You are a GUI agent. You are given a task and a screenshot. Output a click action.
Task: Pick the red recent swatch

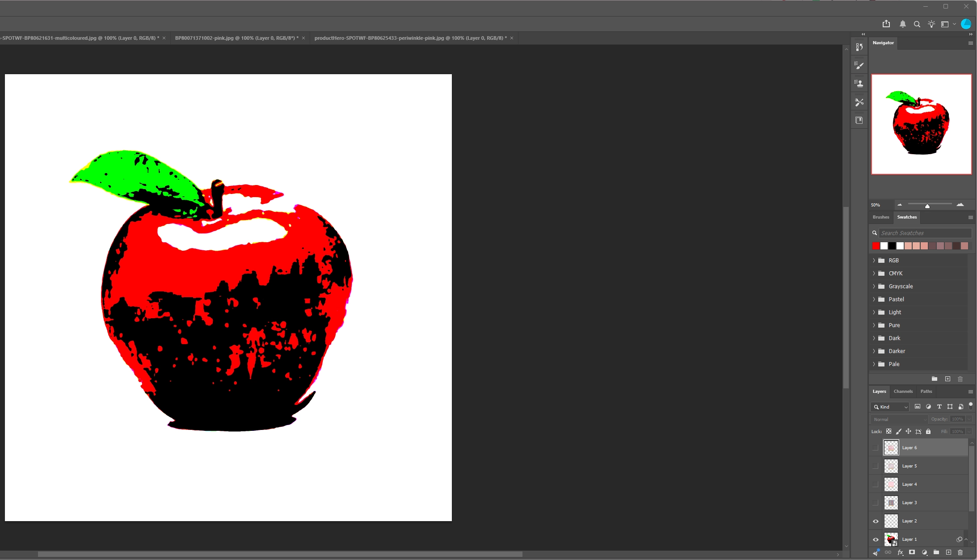click(x=876, y=246)
